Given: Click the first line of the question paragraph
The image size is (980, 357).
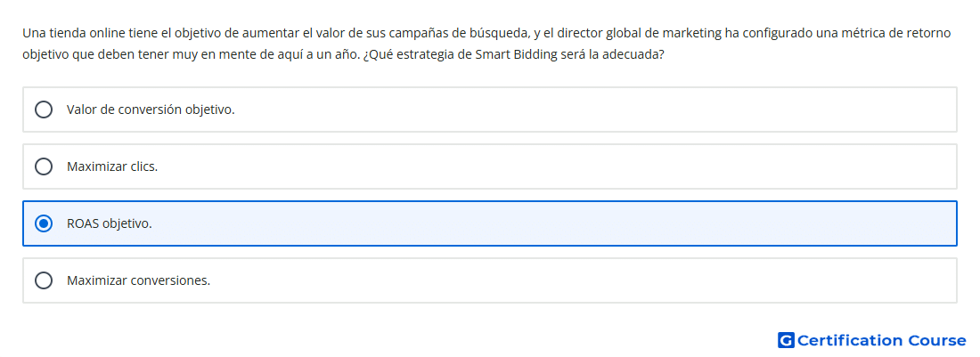Looking at the screenshot, I should (x=486, y=33).
